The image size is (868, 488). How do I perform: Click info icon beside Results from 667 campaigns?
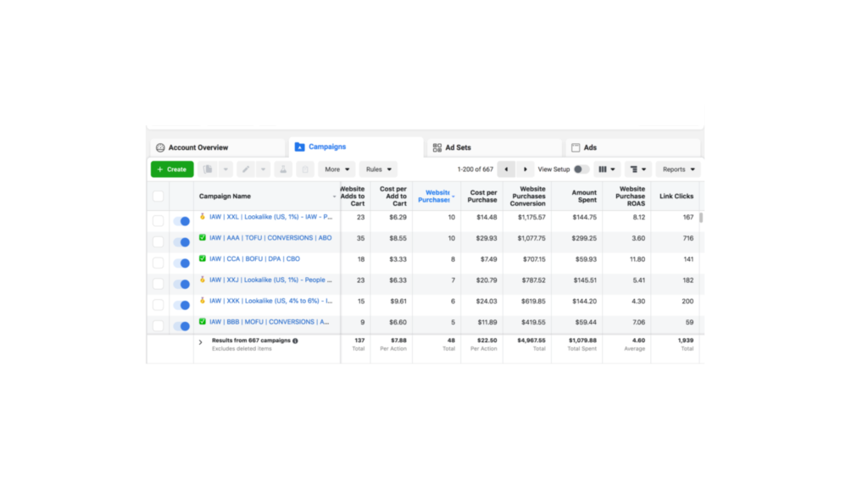coord(295,341)
